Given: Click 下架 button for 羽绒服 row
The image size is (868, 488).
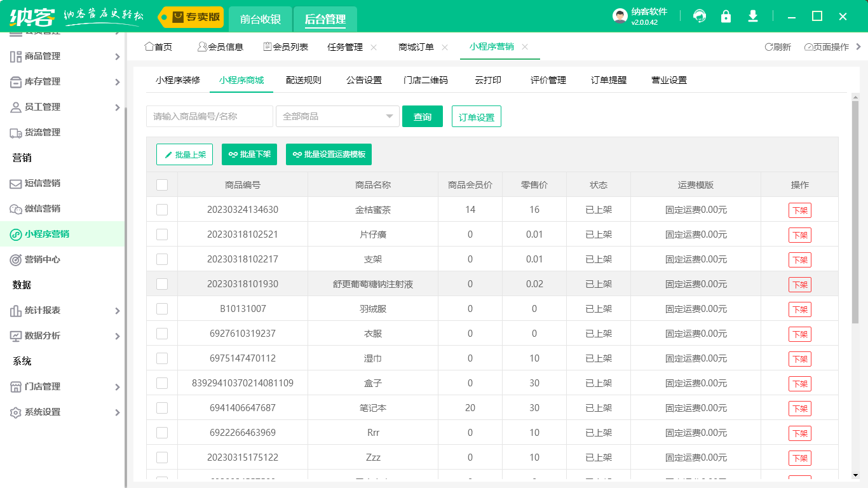Looking at the screenshot, I should pyautogui.click(x=799, y=309).
